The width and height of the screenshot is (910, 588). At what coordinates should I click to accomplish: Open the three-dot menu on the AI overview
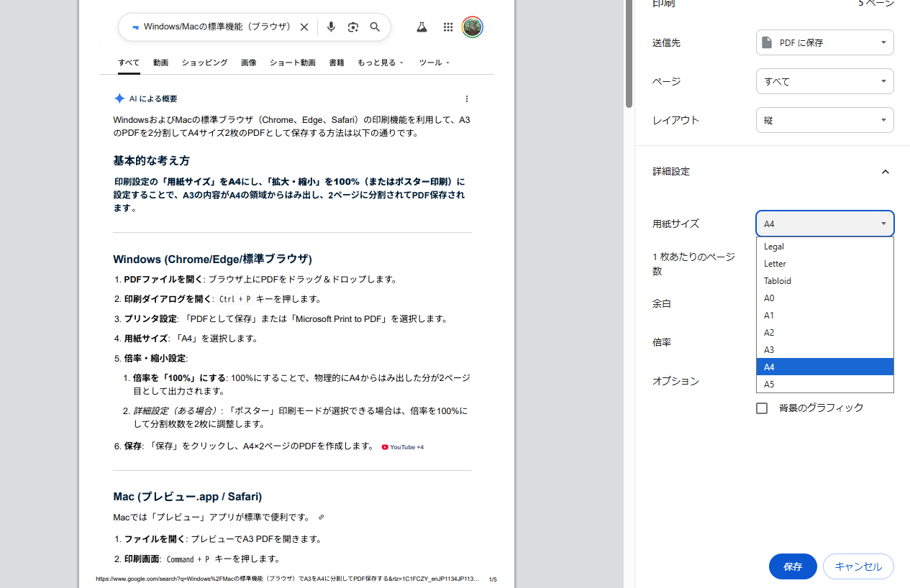click(x=466, y=98)
